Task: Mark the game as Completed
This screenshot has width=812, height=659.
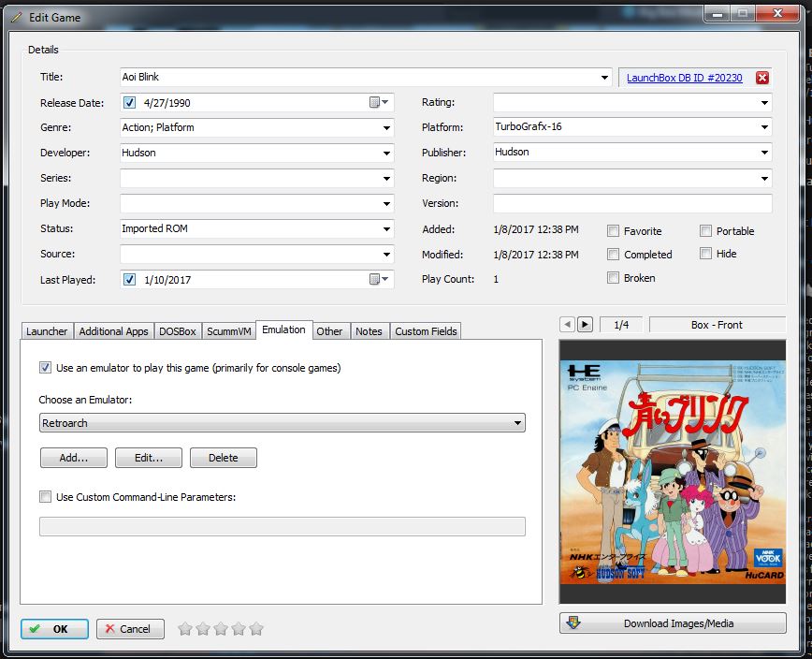Action: pyautogui.click(x=613, y=255)
